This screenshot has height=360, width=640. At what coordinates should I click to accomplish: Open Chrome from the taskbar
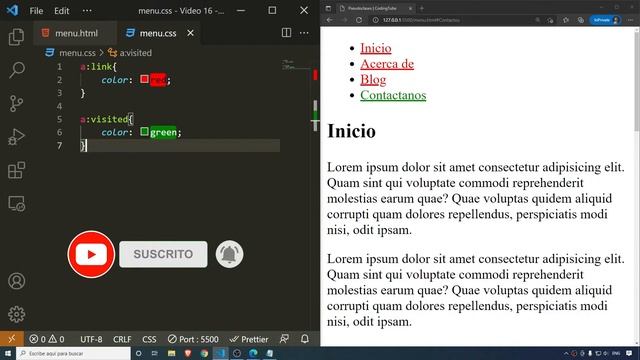coord(204,353)
